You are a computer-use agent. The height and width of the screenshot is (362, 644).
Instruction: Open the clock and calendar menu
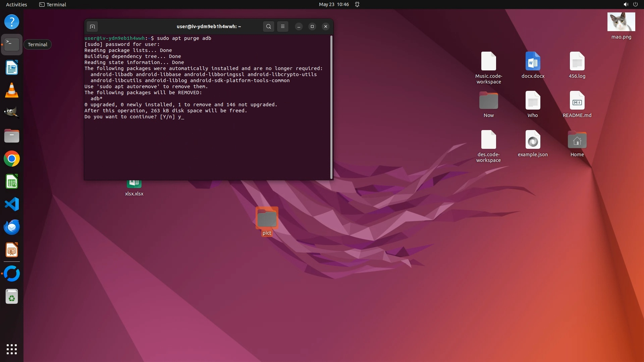click(334, 4)
